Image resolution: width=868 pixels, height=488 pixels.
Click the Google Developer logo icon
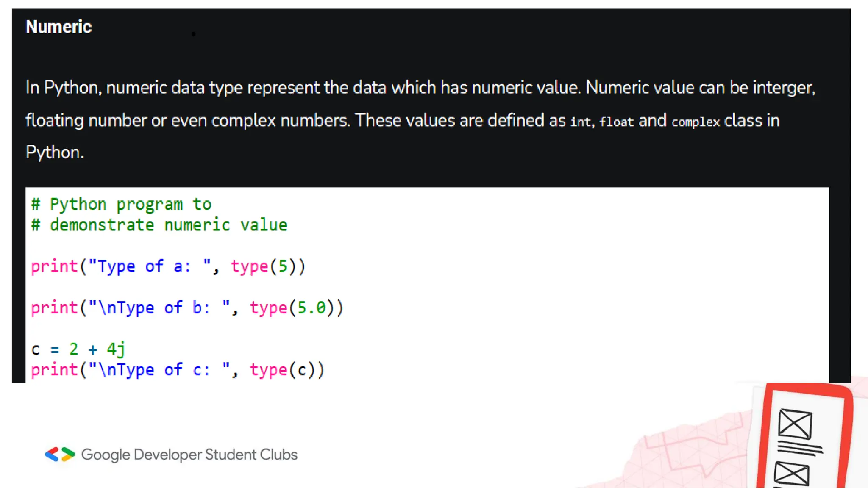60,454
